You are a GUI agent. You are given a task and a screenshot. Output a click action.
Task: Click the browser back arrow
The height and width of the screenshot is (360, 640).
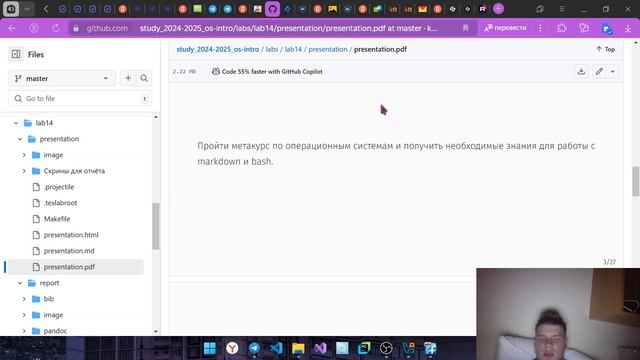(x=12, y=28)
